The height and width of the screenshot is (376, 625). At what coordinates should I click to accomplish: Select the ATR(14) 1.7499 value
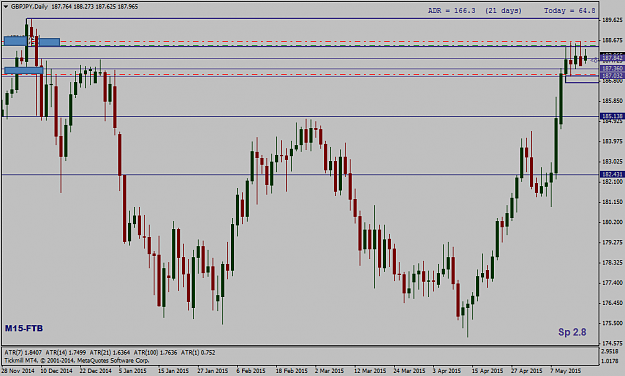coord(65,352)
